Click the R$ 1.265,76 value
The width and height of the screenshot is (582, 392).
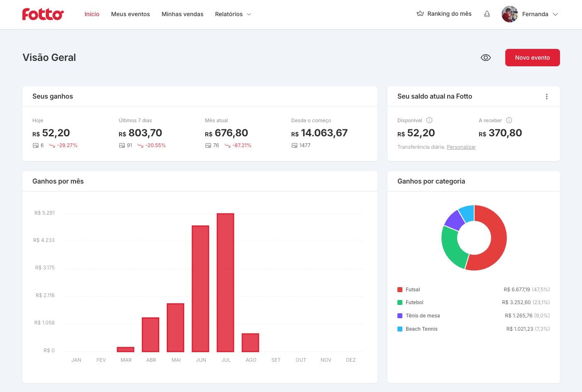519,316
